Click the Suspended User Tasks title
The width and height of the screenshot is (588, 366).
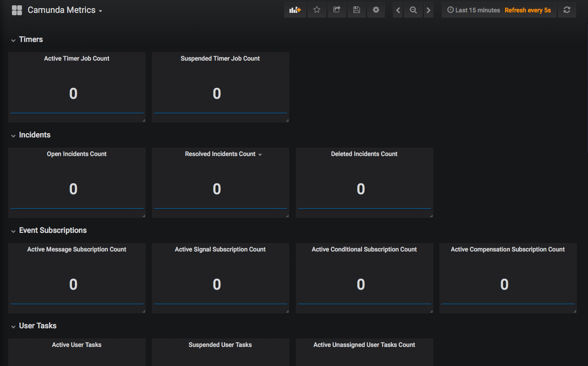pos(220,345)
